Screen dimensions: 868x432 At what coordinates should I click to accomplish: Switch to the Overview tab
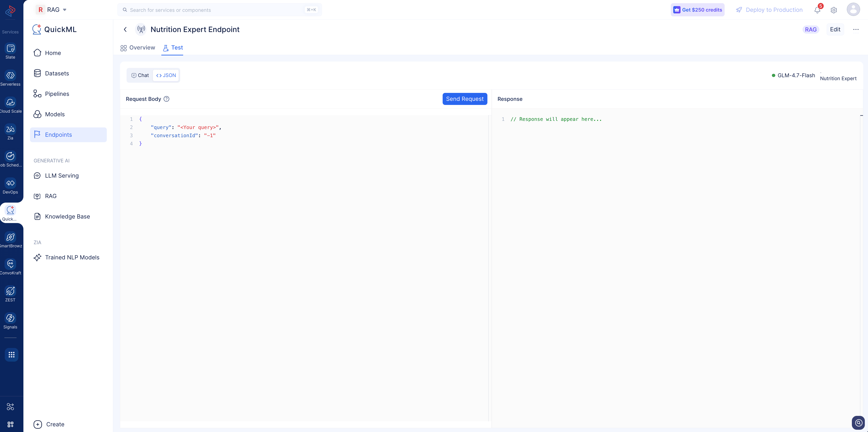pos(138,48)
